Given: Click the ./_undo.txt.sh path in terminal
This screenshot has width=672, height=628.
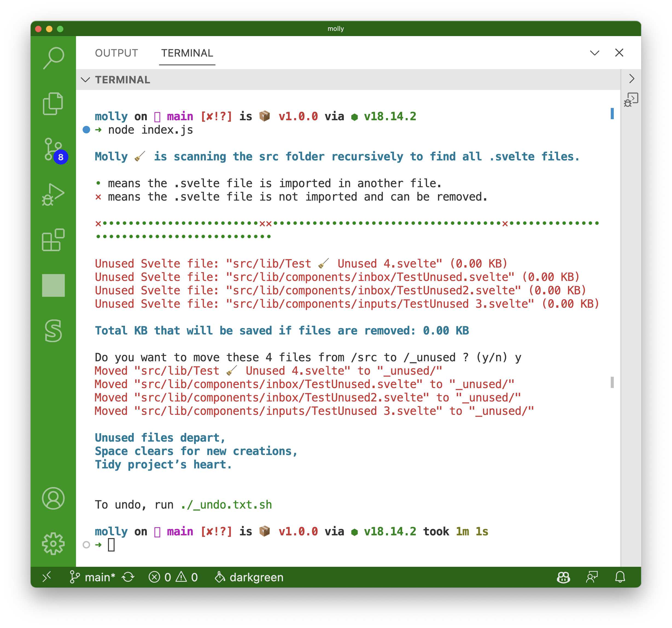Looking at the screenshot, I should [x=226, y=504].
